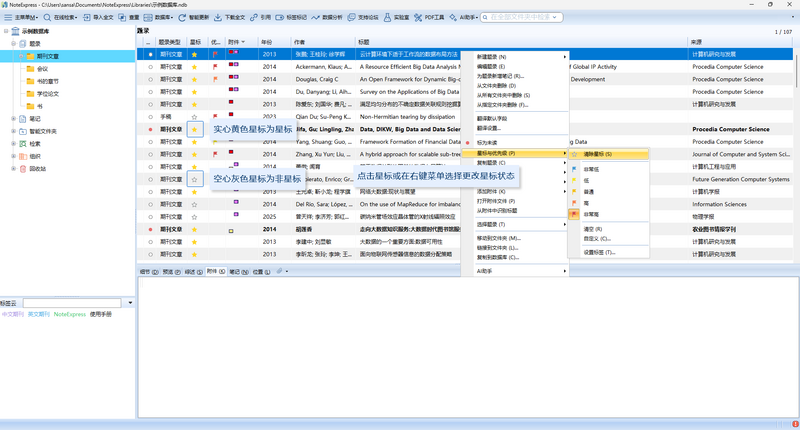800x430 pixels.
Task: Click the 标签标记 tag icon
Action: tap(280, 17)
